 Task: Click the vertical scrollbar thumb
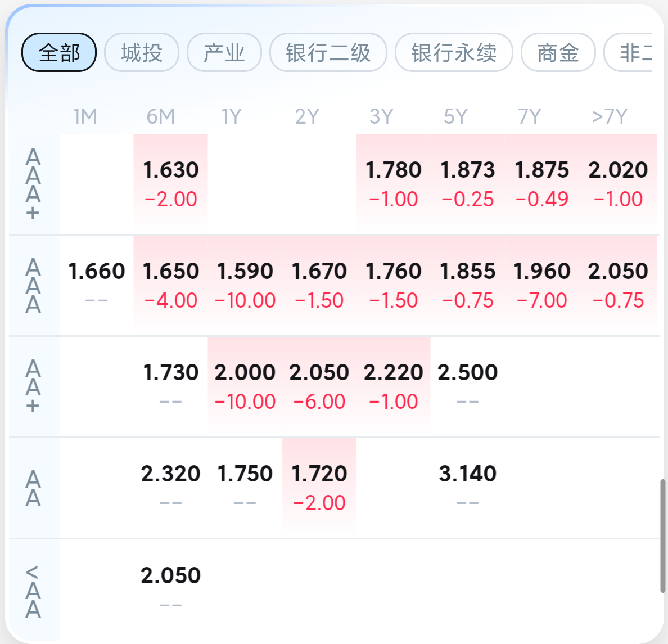click(x=662, y=536)
